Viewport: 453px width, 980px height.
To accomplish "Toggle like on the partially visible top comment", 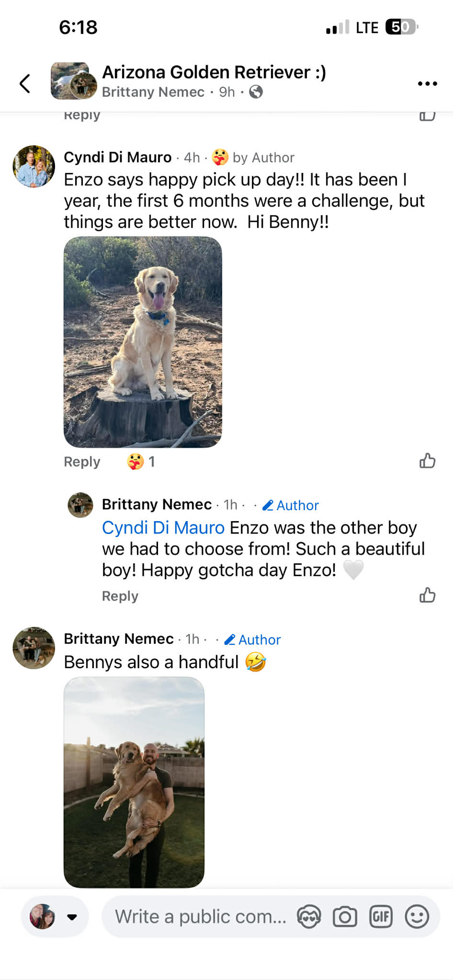I will (427, 115).
